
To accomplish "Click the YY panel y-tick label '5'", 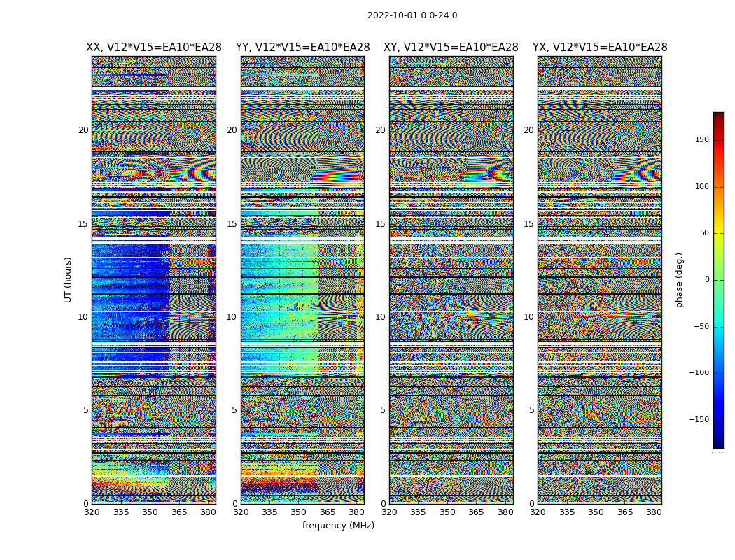I will tap(234, 410).
